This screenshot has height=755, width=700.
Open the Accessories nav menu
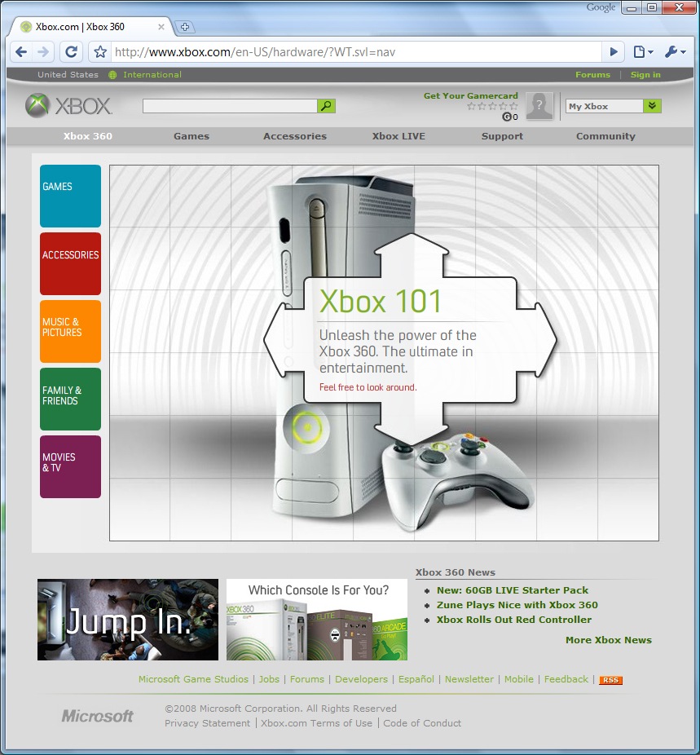[295, 136]
